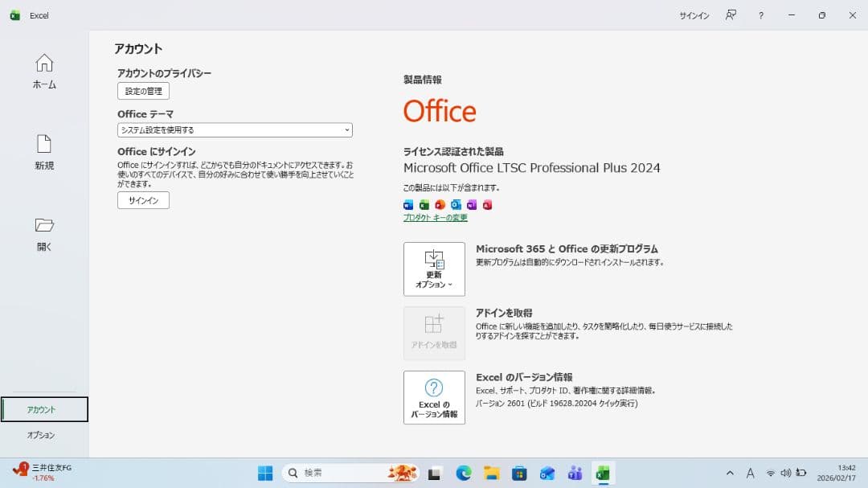Click the help question mark icon

[x=761, y=15]
